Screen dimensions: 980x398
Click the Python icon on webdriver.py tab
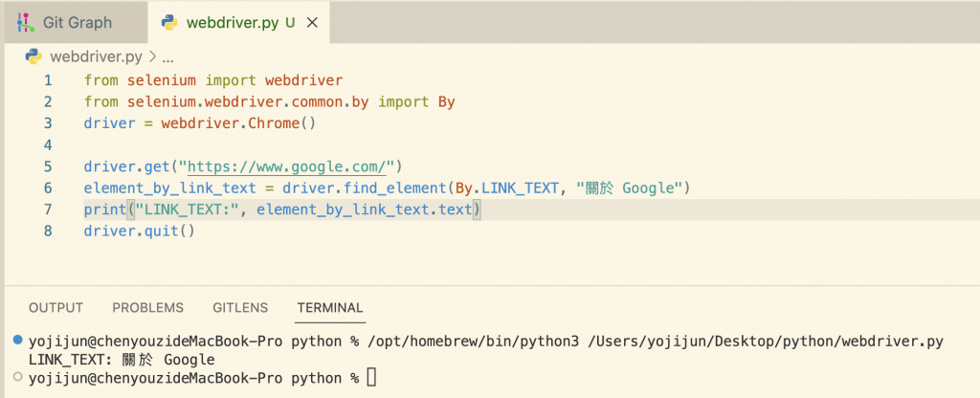(x=169, y=23)
